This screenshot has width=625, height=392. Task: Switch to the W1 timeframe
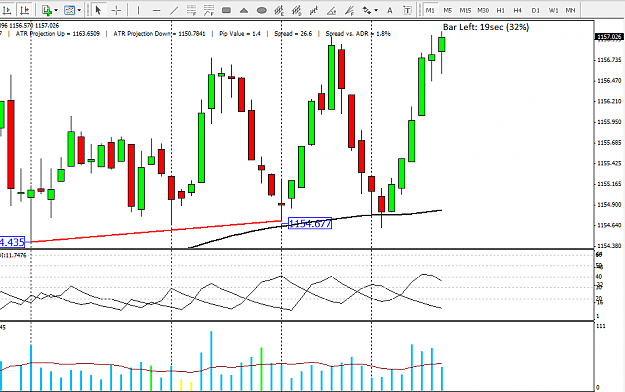(x=553, y=10)
